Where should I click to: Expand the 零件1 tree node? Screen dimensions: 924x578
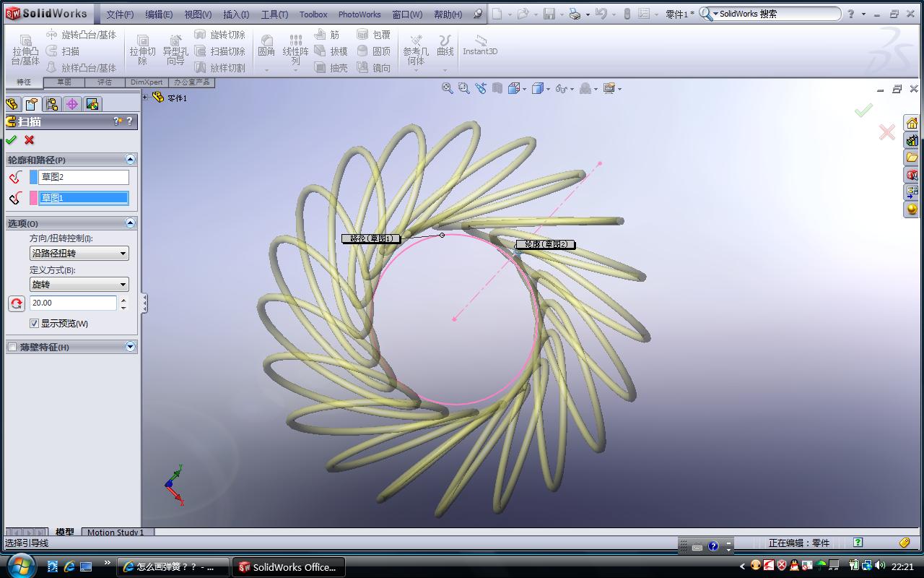[145, 97]
